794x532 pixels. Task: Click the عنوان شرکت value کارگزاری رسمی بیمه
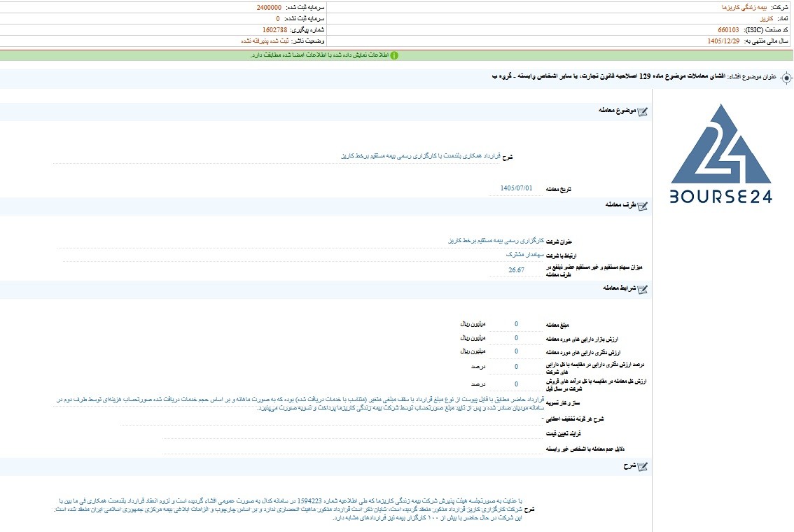(x=496, y=240)
